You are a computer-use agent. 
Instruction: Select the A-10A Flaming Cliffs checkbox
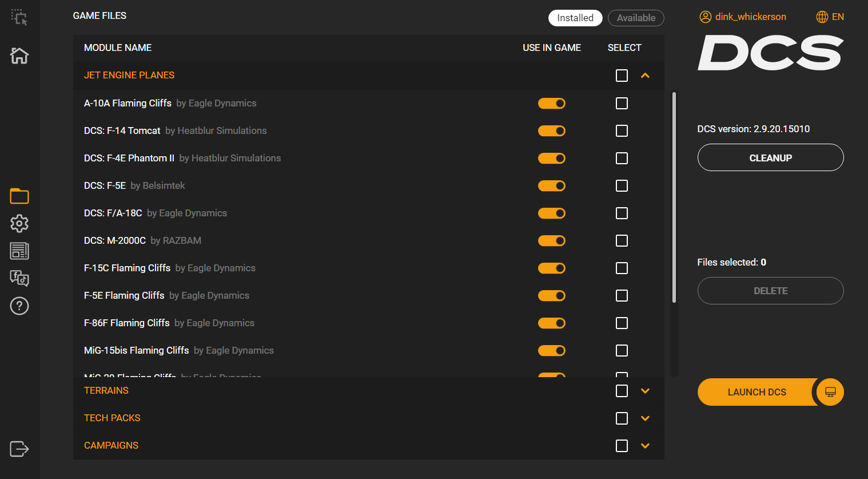pos(622,103)
